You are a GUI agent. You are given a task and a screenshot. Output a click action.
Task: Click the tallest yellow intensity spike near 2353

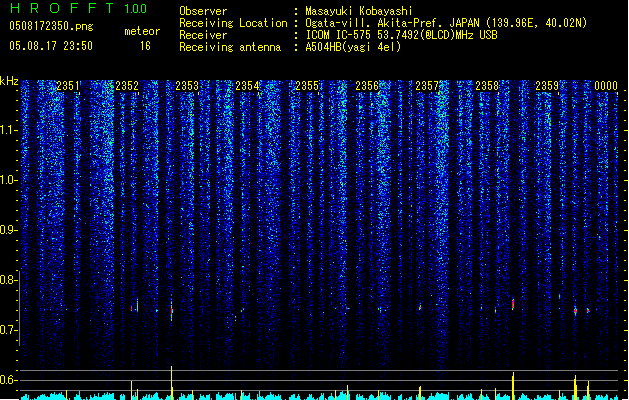click(x=172, y=382)
